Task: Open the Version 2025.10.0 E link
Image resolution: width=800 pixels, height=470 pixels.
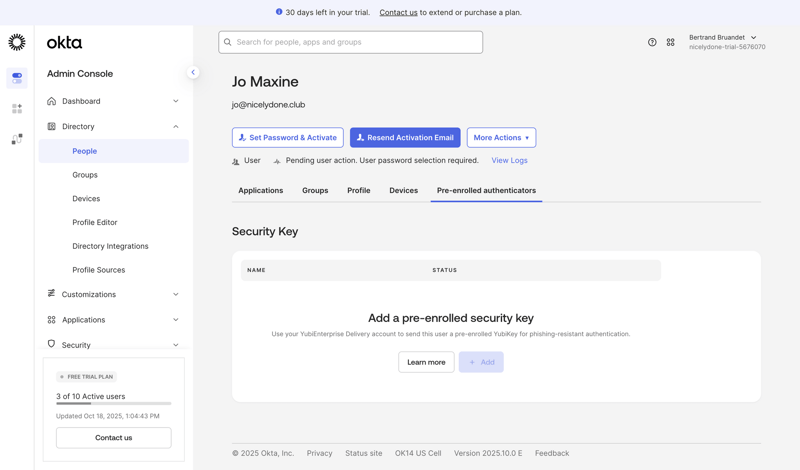Action: click(488, 453)
